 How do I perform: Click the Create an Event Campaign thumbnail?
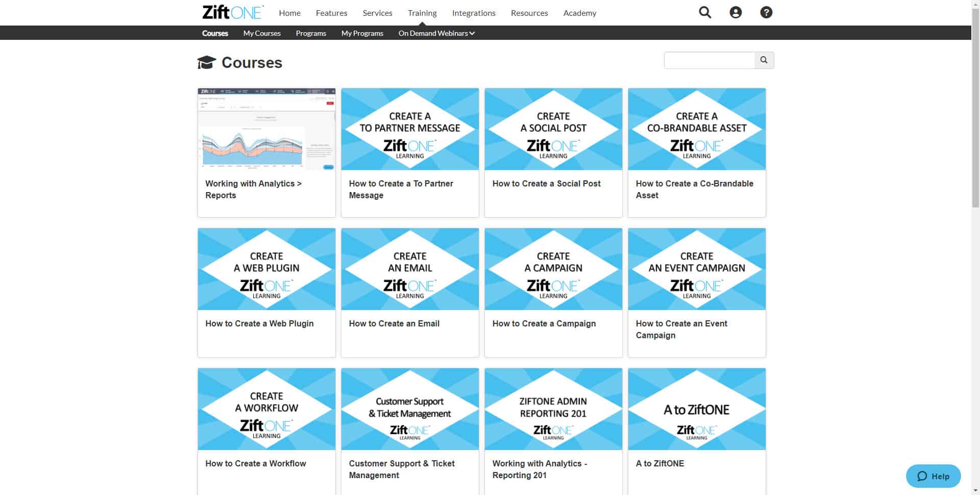[697, 269]
